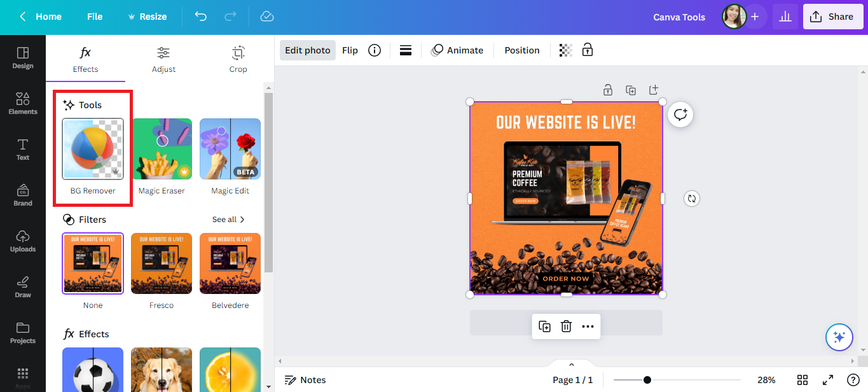Open the Position options

pyautogui.click(x=521, y=50)
